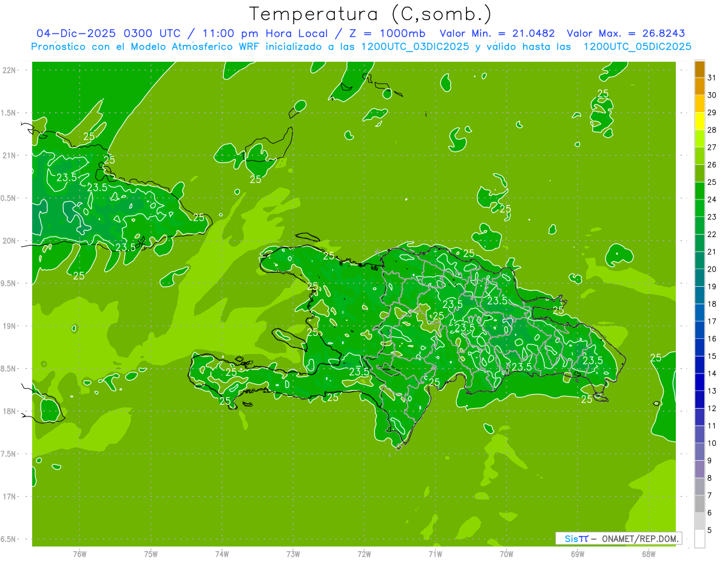
Task: Click the '21' label on the color scale
Action: [712, 252]
